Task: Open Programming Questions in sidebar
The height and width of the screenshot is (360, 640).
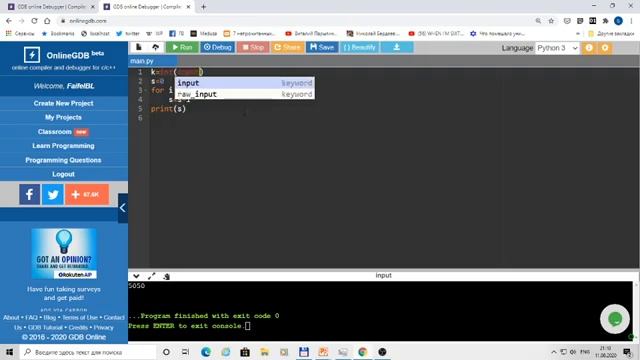Action: (64, 160)
